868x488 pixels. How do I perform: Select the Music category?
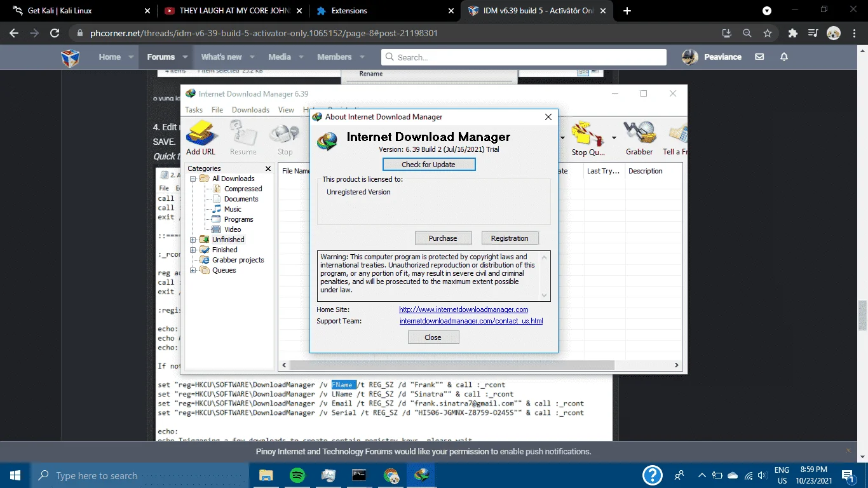coord(233,209)
